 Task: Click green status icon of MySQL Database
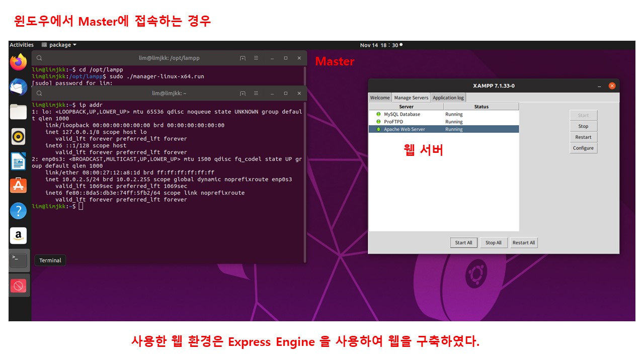click(378, 114)
